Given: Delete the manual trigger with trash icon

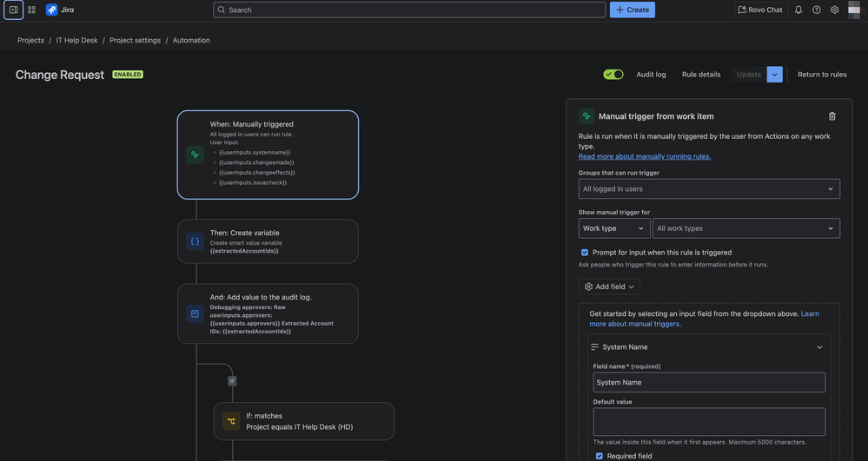Looking at the screenshot, I should click(x=832, y=116).
